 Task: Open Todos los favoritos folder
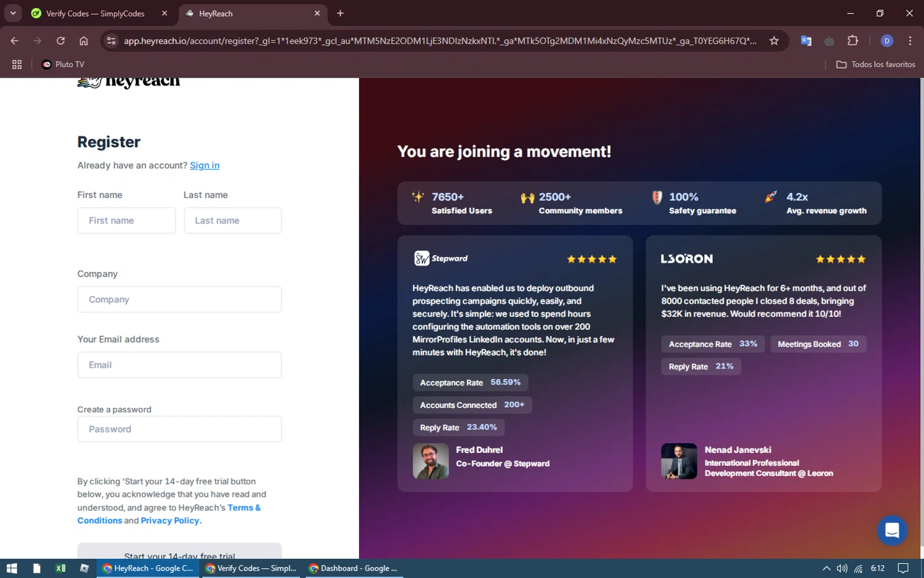coord(875,64)
